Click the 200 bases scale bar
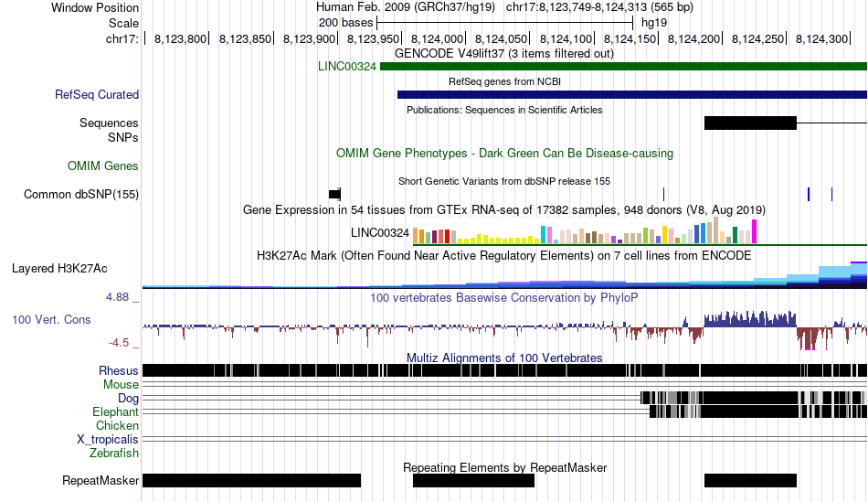The width and height of the screenshot is (868, 502). [x=505, y=23]
